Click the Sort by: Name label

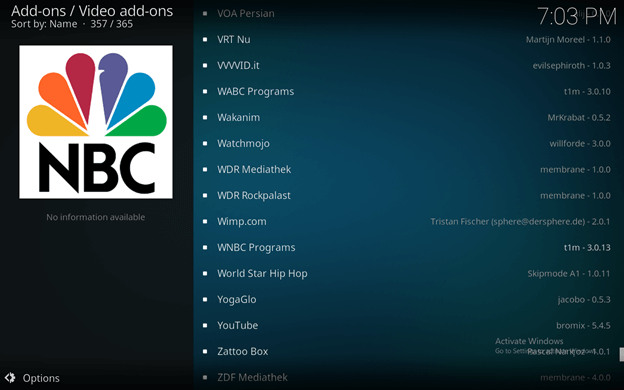point(44,24)
